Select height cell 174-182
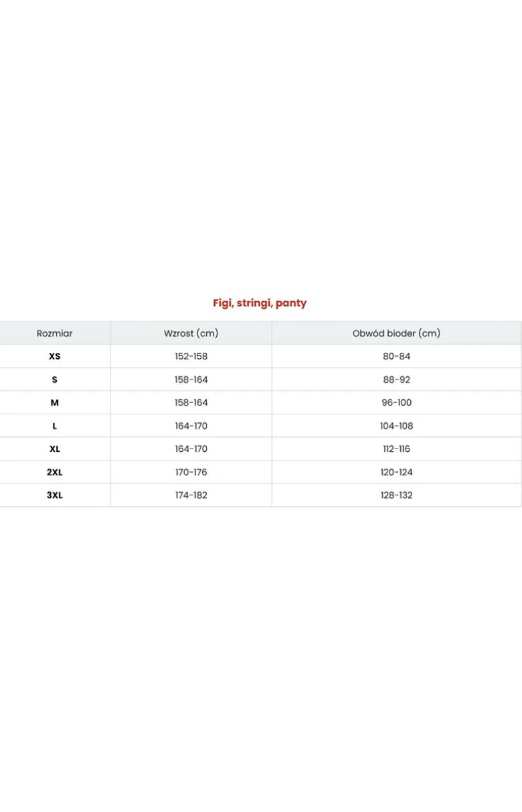Image resolution: width=522 pixels, height=812 pixels. [191, 495]
